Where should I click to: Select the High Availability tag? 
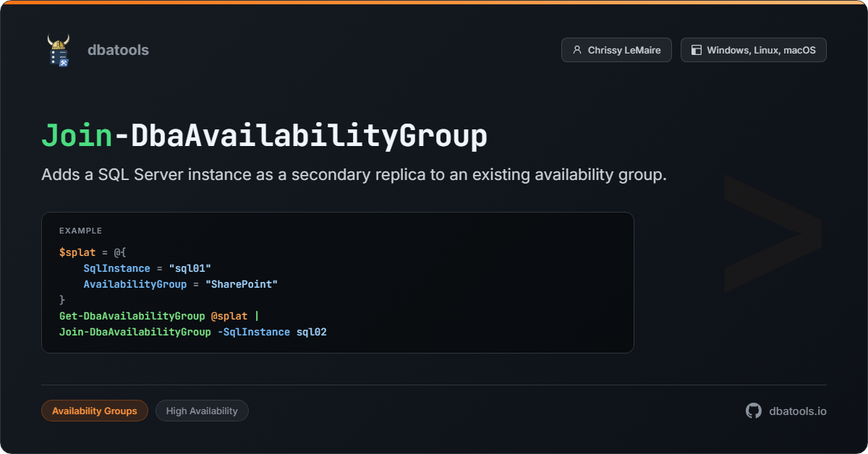coord(202,411)
